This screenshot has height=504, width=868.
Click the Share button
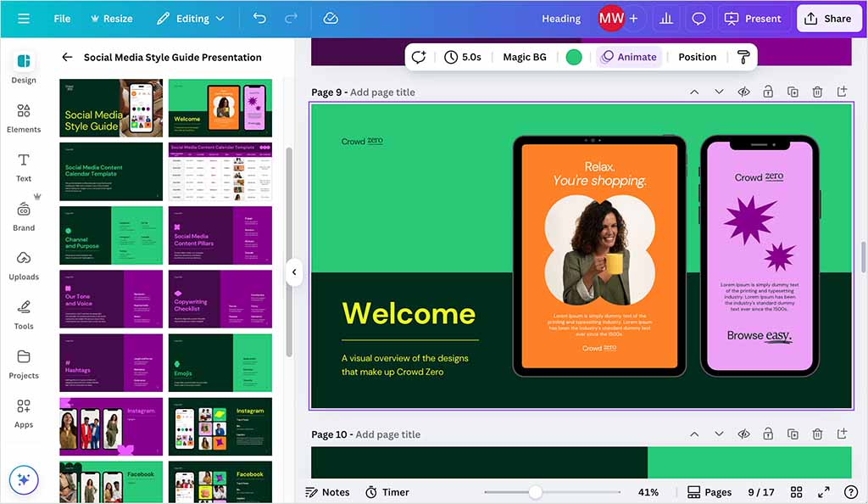tap(829, 18)
